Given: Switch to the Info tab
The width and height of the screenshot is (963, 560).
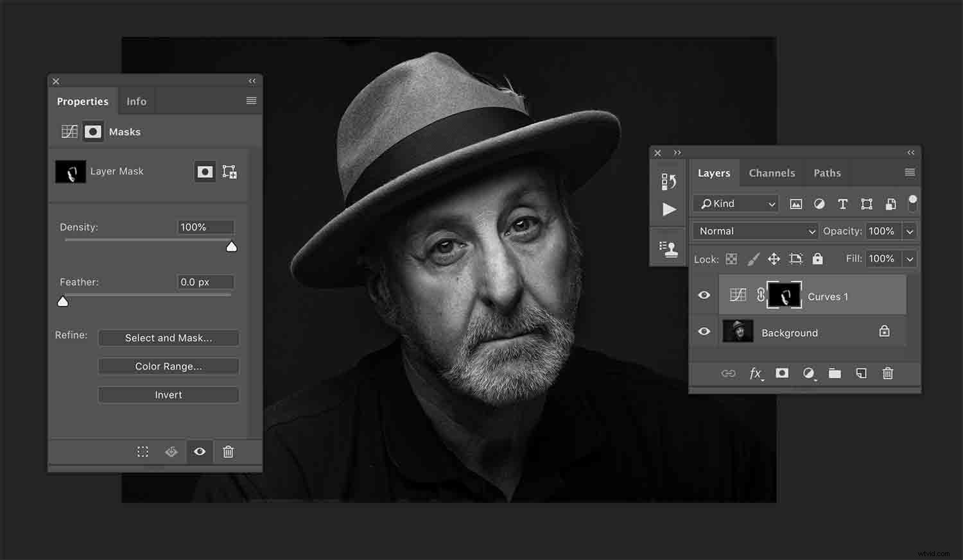Looking at the screenshot, I should [136, 101].
